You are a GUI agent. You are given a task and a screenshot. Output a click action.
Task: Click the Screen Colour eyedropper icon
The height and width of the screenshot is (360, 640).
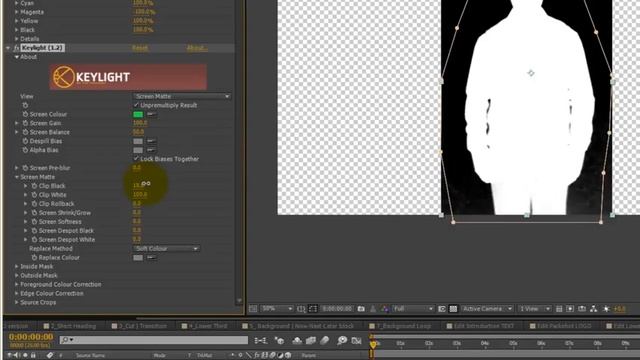pos(151,114)
